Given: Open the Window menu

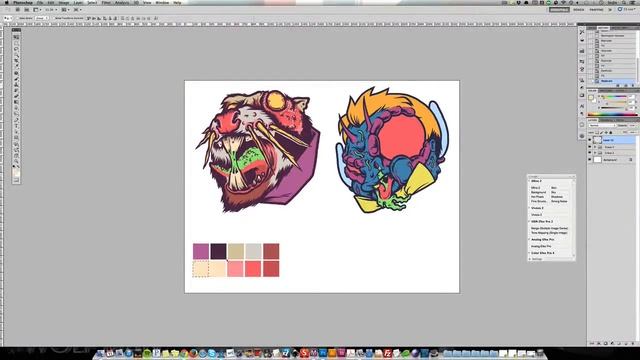Looking at the screenshot, I should [162, 2].
